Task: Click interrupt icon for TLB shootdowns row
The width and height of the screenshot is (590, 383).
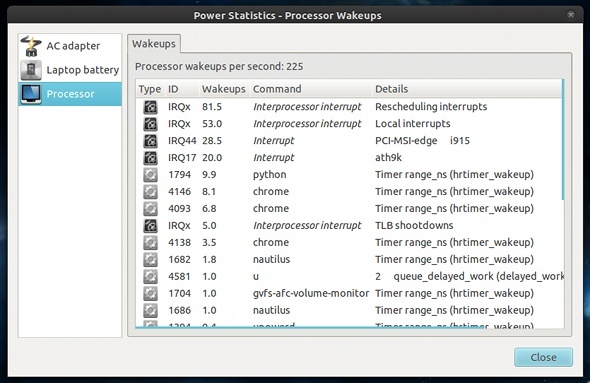Action: point(151,225)
